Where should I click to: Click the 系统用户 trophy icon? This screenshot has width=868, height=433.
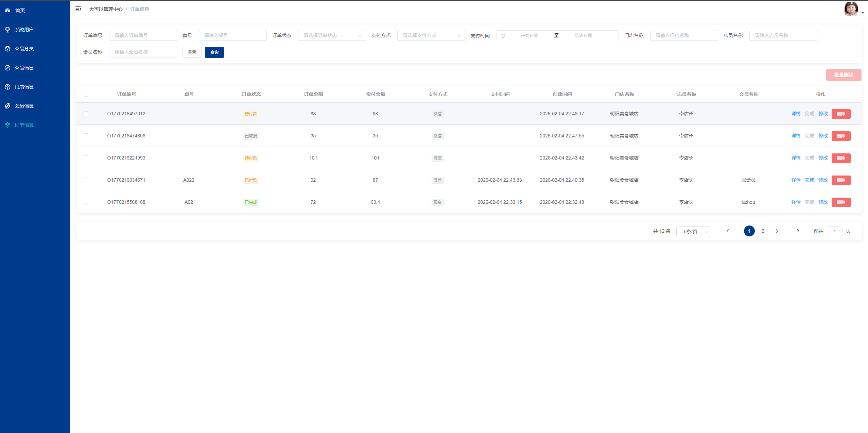7,30
